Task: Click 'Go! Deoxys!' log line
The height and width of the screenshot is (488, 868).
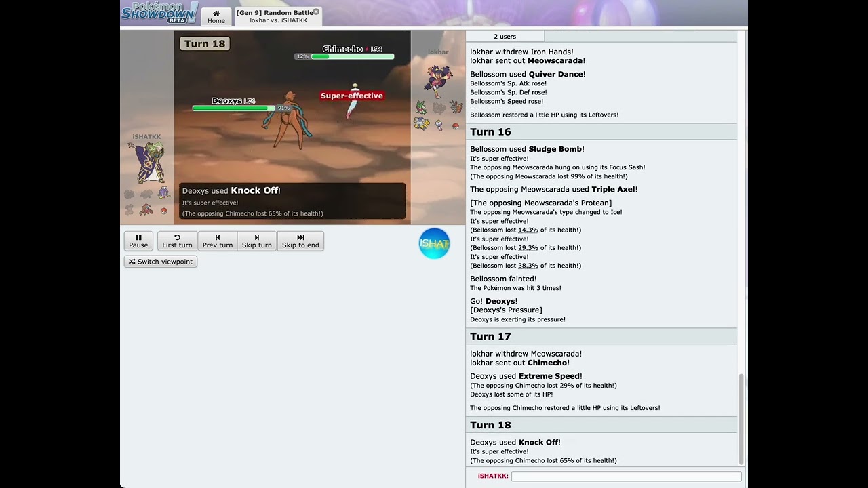Action: click(494, 301)
